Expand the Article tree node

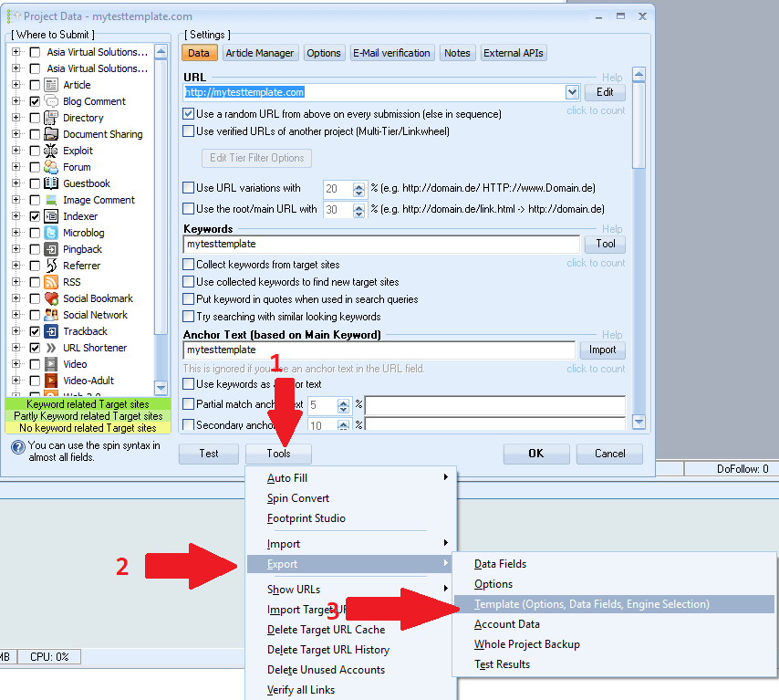[x=16, y=85]
